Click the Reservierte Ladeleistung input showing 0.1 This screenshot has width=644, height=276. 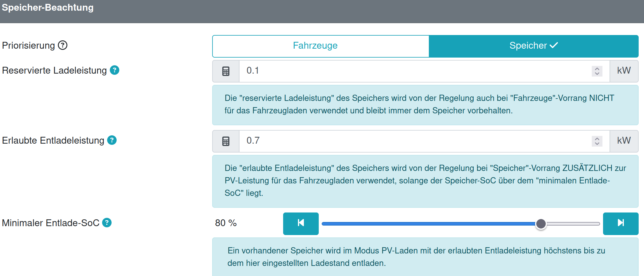(415, 71)
